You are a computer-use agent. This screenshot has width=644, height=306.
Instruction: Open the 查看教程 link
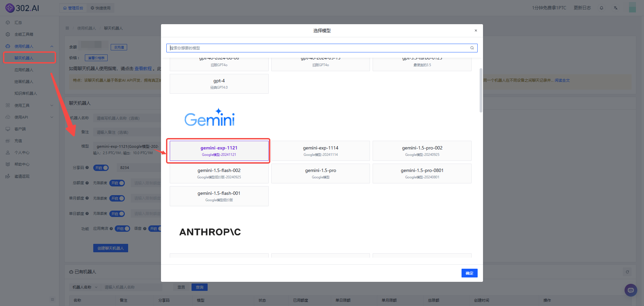click(x=143, y=69)
